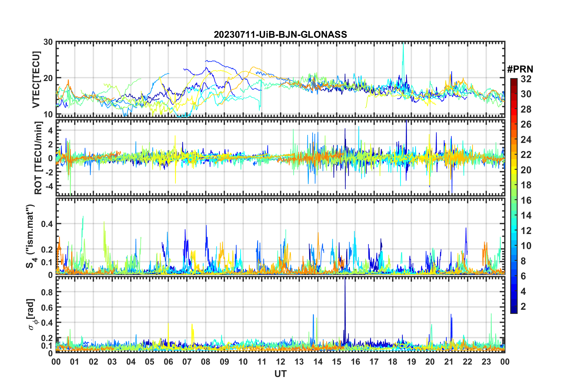The image size is (561, 392).
Task: Click the sigma phi tick label 0.8
Action: [x=47, y=292]
